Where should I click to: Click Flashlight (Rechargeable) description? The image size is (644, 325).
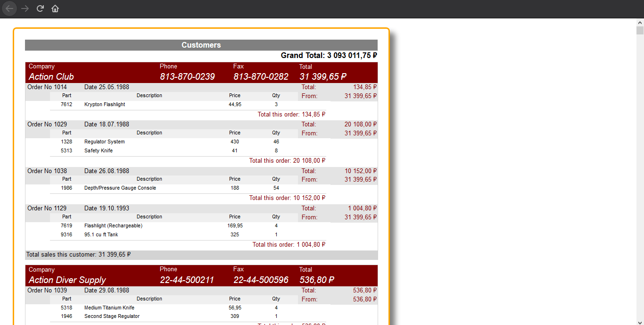113,225
